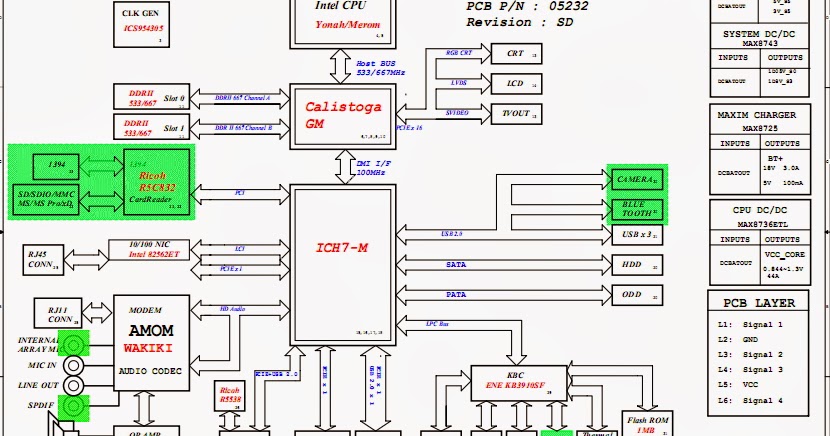The width and height of the screenshot is (830, 436).
Task: Select the LCD output block
Action: (516, 84)
